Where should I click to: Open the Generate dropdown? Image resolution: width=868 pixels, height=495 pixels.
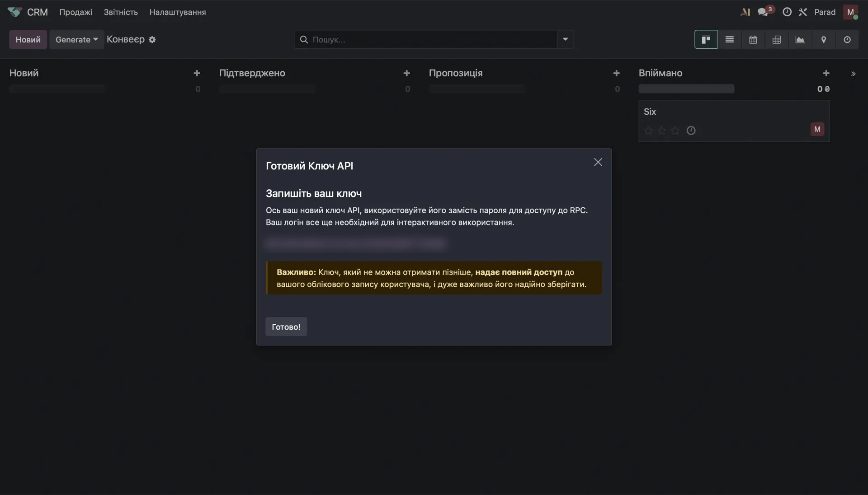point(76,39)
